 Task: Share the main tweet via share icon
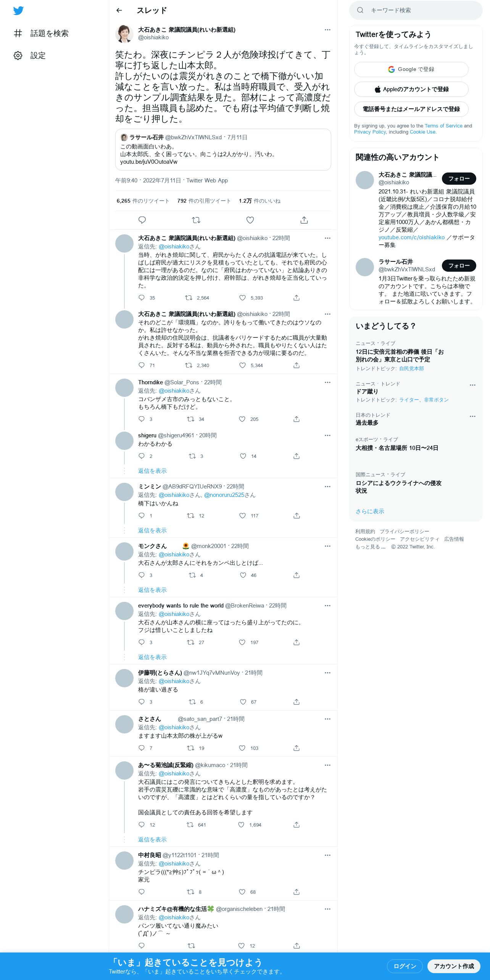[304, 220]
